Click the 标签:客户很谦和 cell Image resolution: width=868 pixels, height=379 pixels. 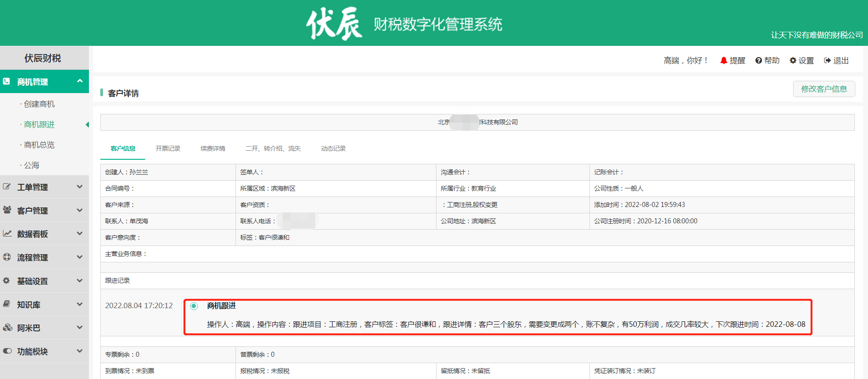[x=545, y=237]
